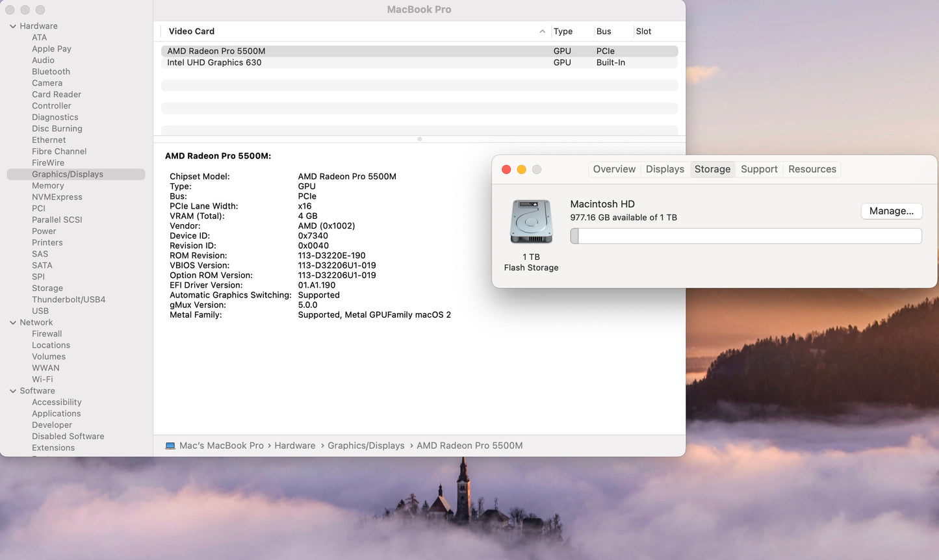Switch to the Overview tab
Screen dimensions: 939x560
[613, 169]
